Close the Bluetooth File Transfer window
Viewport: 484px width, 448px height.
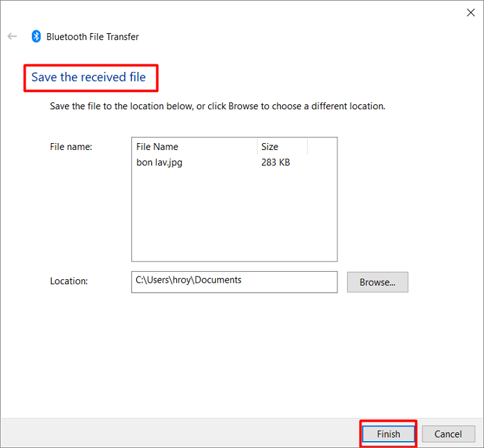pyautogui.click(x=470, y=12)
